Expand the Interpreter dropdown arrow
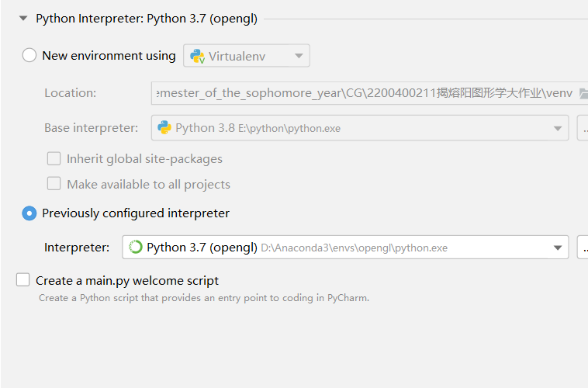Screen dimensions: 588x388 click(557, 248)
